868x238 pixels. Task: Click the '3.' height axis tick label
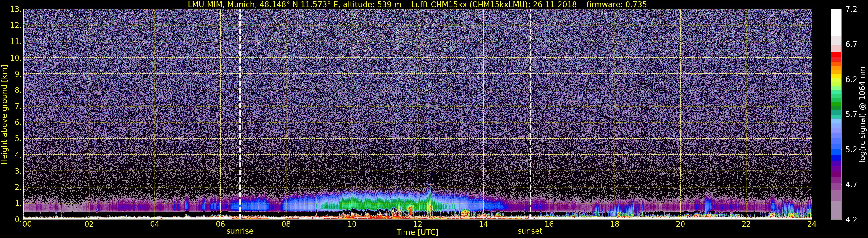pyautogui.click(x=18, y=171)
